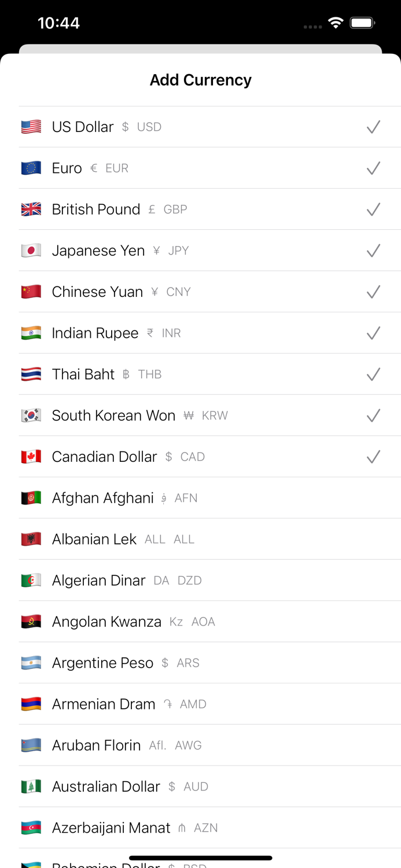Image resolution: width=401 pixels, height=868 pixels.
Task: Select the Aruban Florin currency
Action: coord(200,745)
